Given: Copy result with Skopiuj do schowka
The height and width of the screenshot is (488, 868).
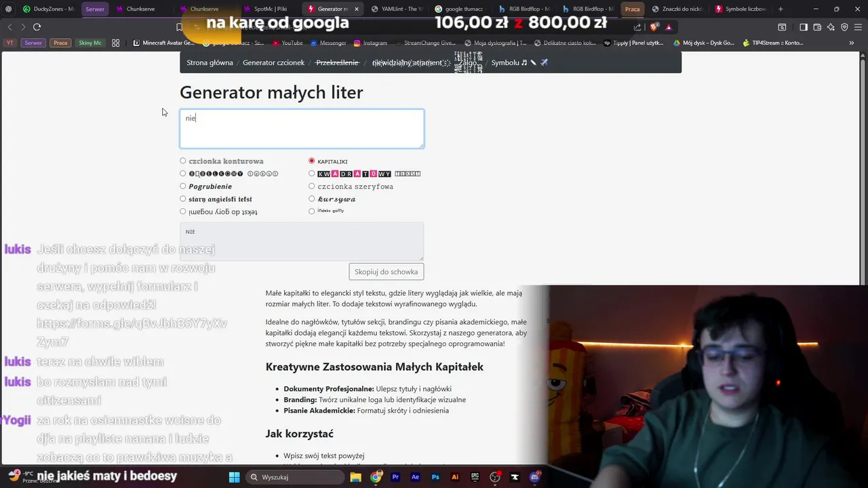Looking at the screenshot, I should pos(386,272).
